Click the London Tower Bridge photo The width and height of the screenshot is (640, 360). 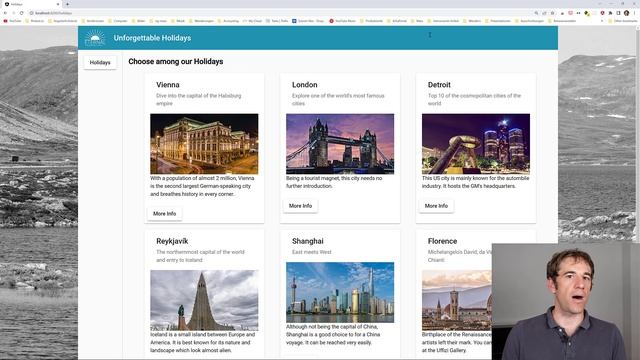point(340,144)
